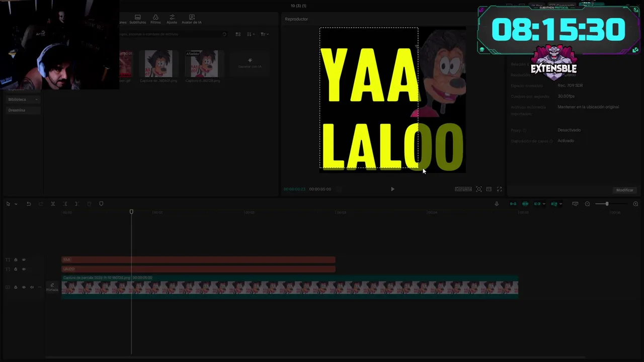
Task: Expand the linkage options dropdown arrow
Action: click(544, 204)
